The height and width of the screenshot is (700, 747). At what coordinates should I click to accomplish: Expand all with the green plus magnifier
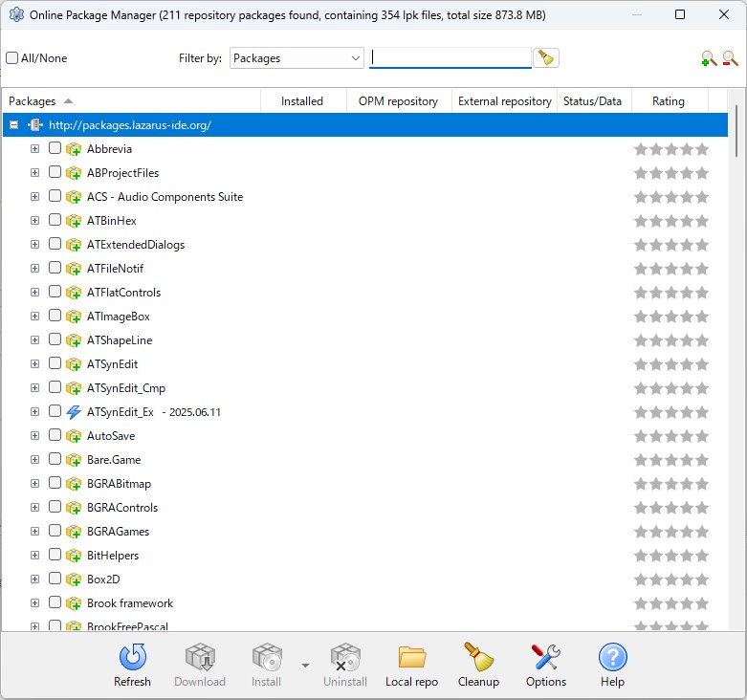tap(709, 58)
